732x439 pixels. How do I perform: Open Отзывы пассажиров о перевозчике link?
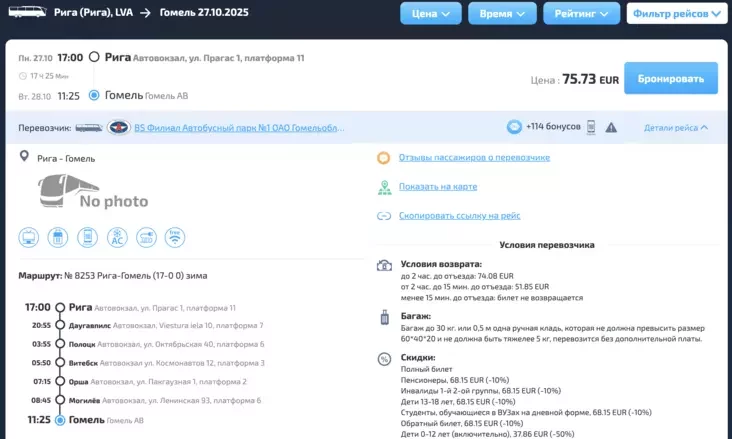point(474,158)
